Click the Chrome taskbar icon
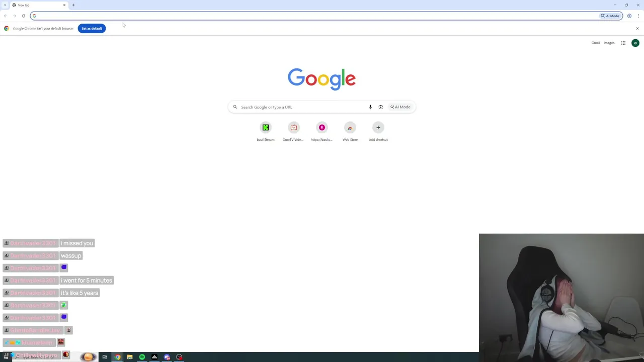The width and height of the screenshot is (644, 362). click(117, 357)
